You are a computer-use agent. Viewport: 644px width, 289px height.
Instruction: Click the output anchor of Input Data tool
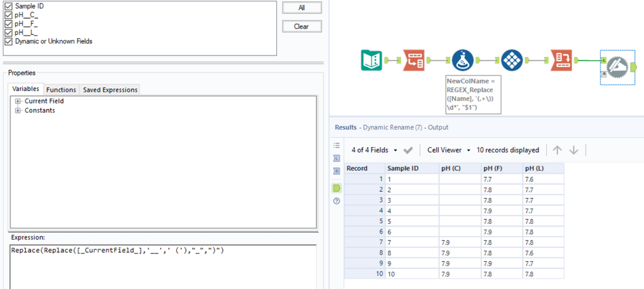[x=386, y=61]
